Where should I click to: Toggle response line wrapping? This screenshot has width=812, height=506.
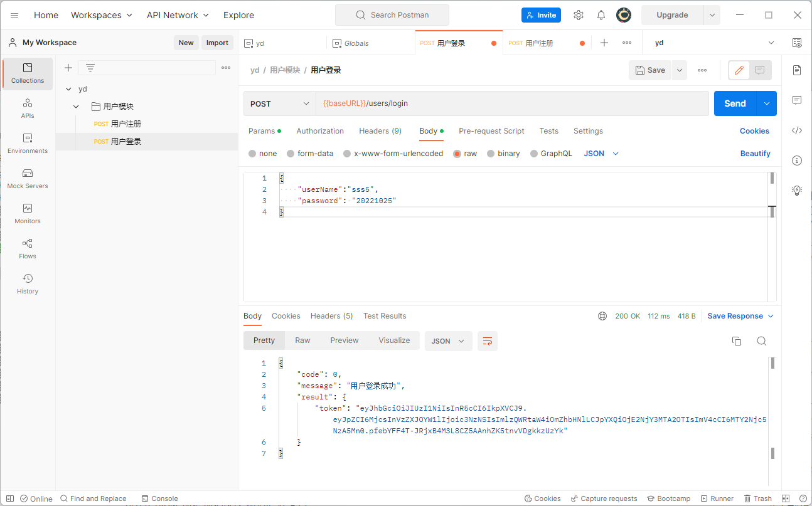coord(488,341)
